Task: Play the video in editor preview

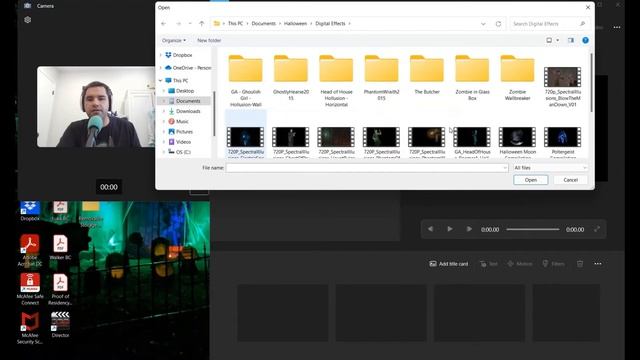Action: click(450, 229)
